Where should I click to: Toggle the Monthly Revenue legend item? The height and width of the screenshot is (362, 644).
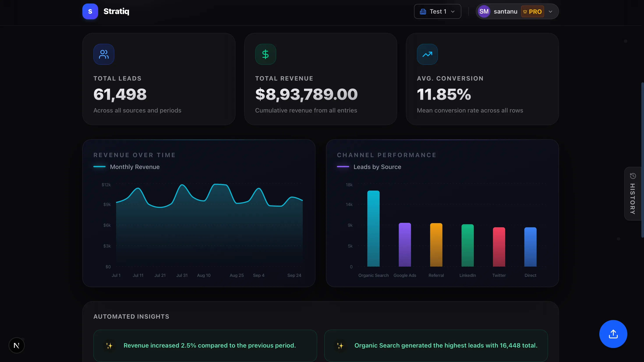[127, 167]
